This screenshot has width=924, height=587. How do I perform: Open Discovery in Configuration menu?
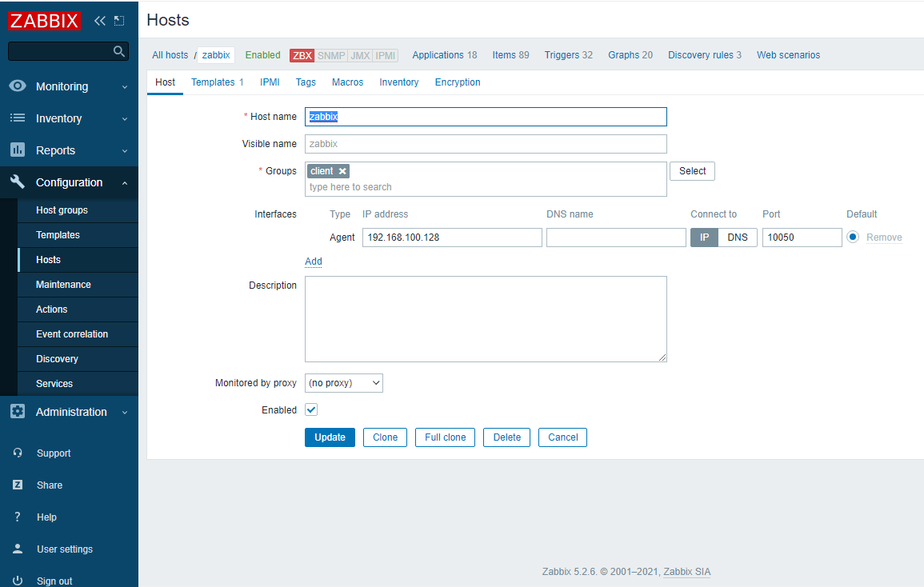pyautogui.click(x=78, y=359)
